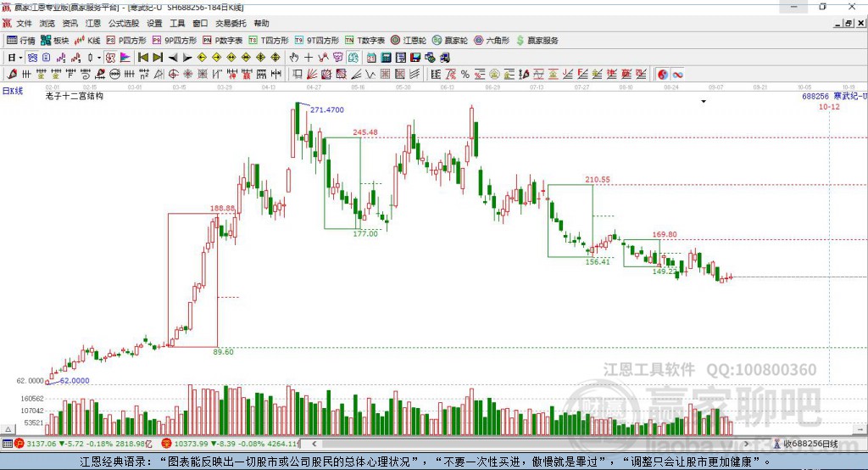Switch to the K线 chart view
868x470 pixels.
coord(87,41)
